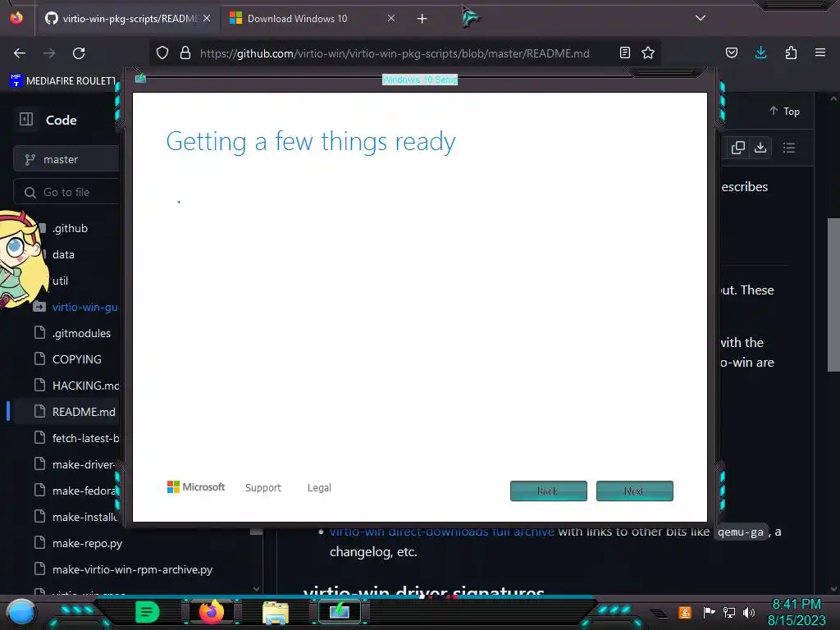Copy raw file contents icon
Viewport: 840px width, 630px height.
point(738,148)
